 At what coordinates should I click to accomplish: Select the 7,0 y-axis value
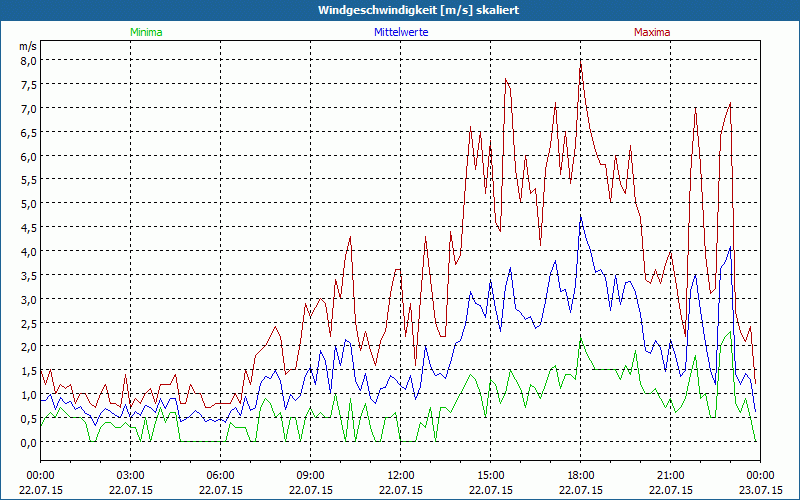[x=29, y=109]
